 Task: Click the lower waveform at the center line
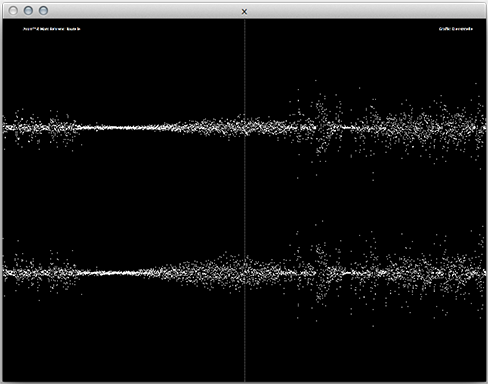(245, 272)
